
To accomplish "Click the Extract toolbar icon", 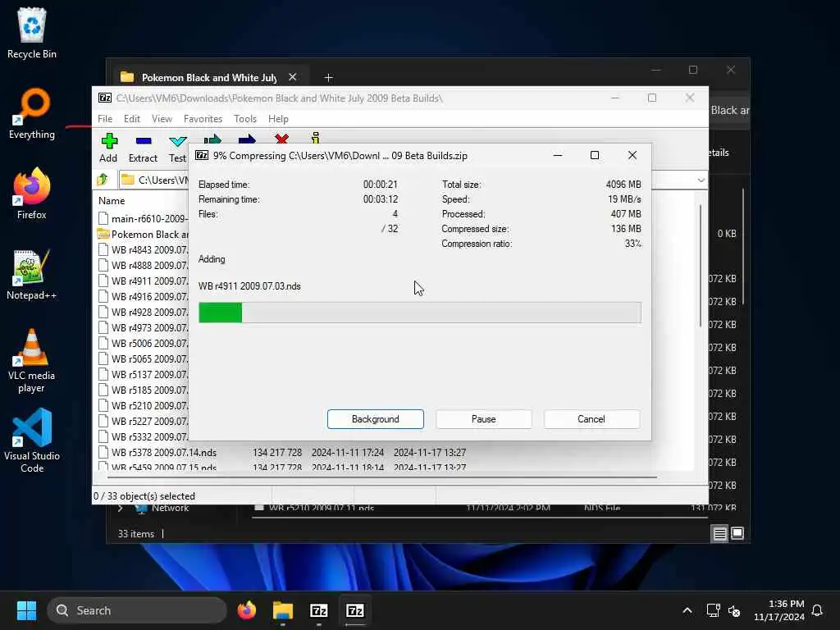I will point(143,148).
